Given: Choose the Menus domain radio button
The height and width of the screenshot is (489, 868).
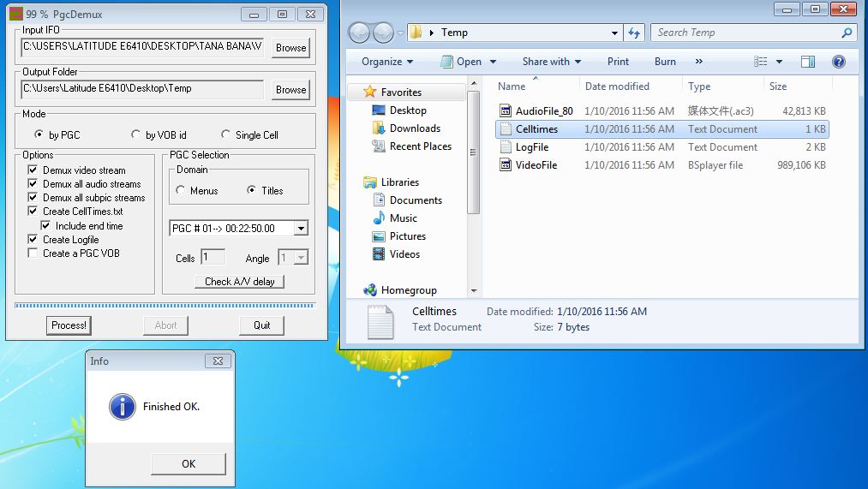Looking at the screenshot, I should (180, 190).
